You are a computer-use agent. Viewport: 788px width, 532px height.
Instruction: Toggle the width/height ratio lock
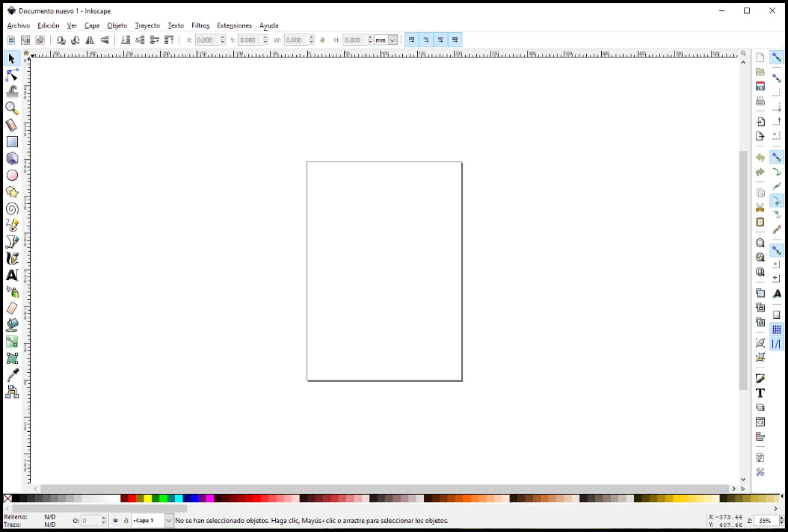pos(322,40)
